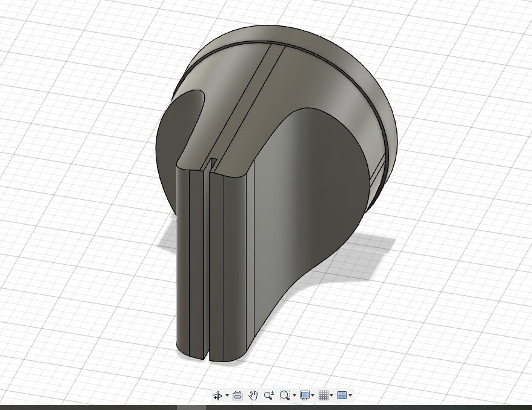Choose the Zoom magnifier tool
The width and height of the screenshot is (532, 410).
click(269, 395)
